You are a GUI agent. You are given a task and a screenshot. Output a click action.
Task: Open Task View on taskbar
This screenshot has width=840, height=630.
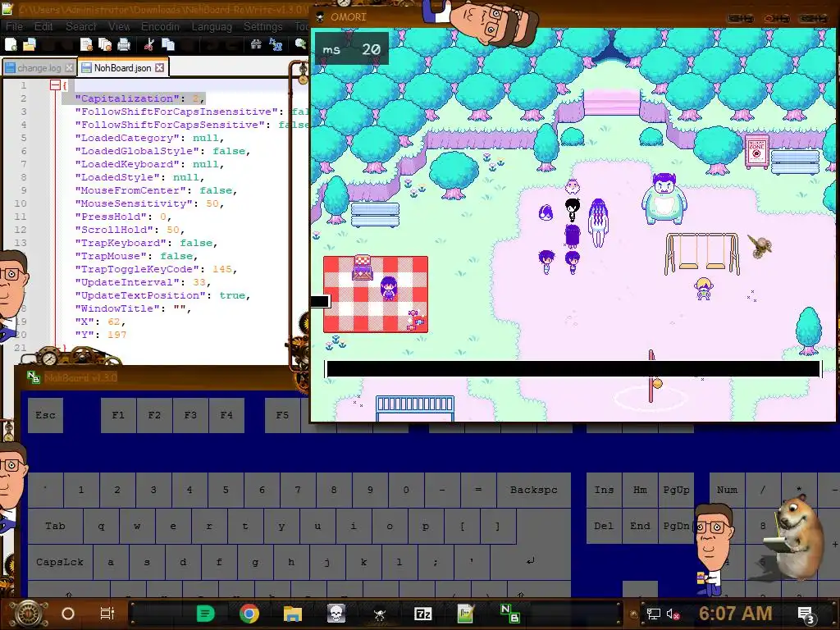coord(107,614)
